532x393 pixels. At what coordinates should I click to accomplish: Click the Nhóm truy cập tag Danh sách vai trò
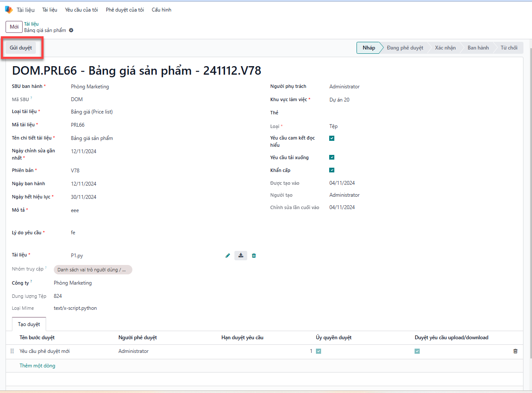(93, 270)
